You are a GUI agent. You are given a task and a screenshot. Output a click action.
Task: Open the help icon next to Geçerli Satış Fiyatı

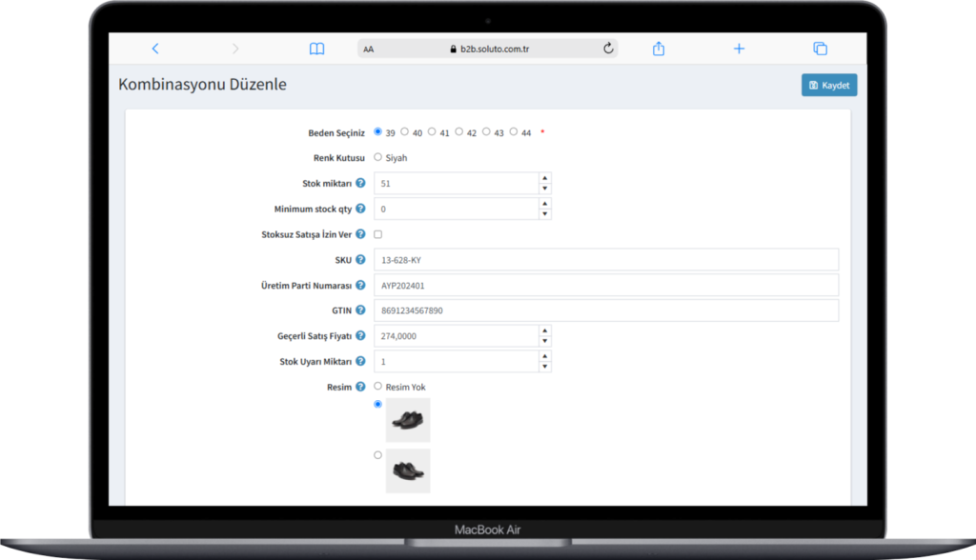coord(360,335)
